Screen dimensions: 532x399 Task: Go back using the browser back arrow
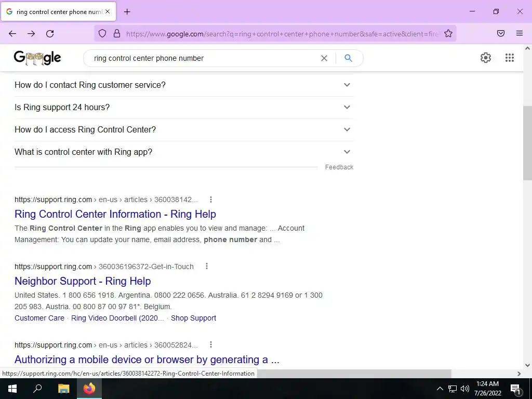point(12,34)
